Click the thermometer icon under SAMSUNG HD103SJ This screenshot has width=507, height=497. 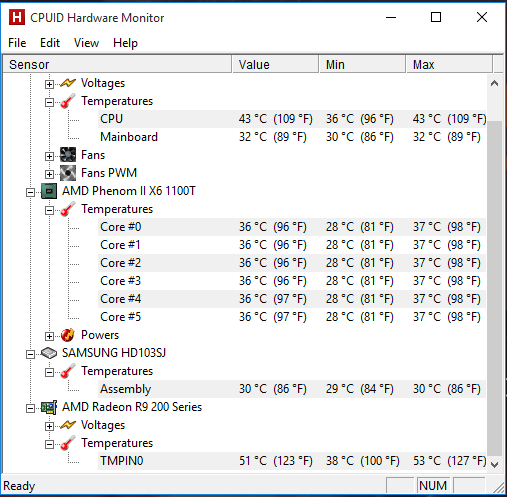coord(68,371)
